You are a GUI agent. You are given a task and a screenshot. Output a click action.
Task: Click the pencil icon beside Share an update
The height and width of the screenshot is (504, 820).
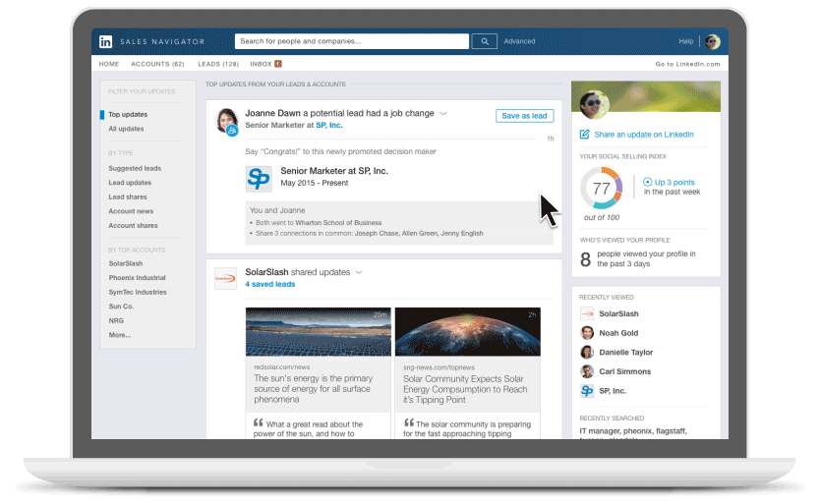click(x=585, y=135)
